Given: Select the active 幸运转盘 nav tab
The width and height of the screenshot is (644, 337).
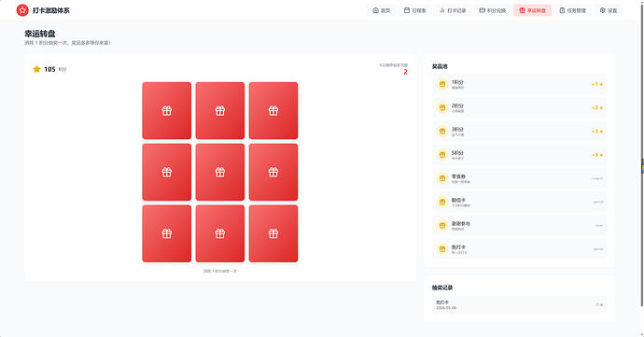Looking at the screenshot, I should click(x=532, y=10).
